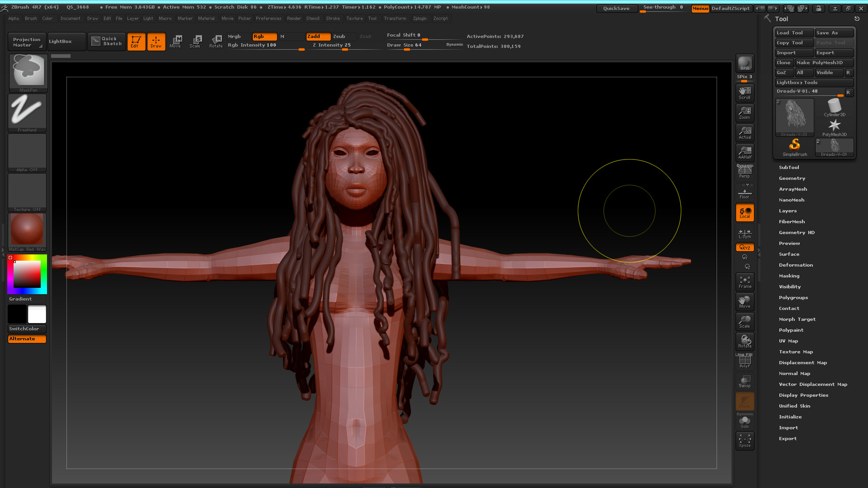
Task: Toggle Persp perspective view
Action: 745,172
